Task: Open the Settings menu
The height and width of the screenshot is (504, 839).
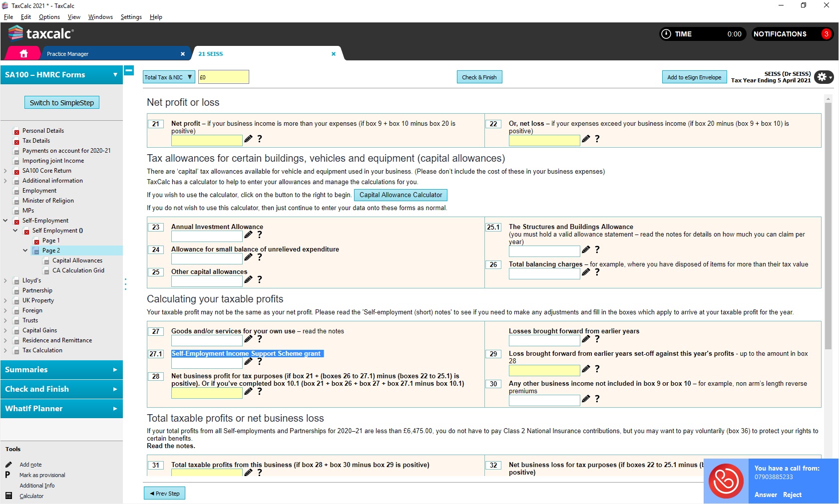Action: coord(131,17)
